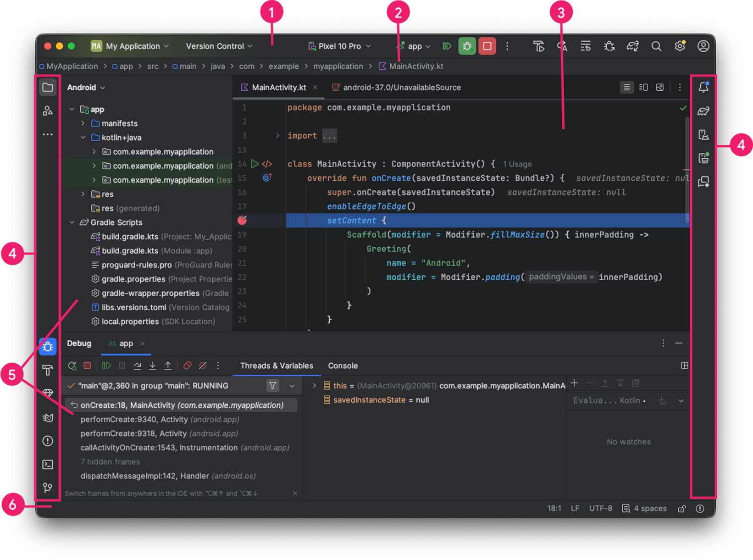This screenshot has width=753, height=560.
Task: Select MainActivity.kt editor tab
Action: tap(278, 87)
